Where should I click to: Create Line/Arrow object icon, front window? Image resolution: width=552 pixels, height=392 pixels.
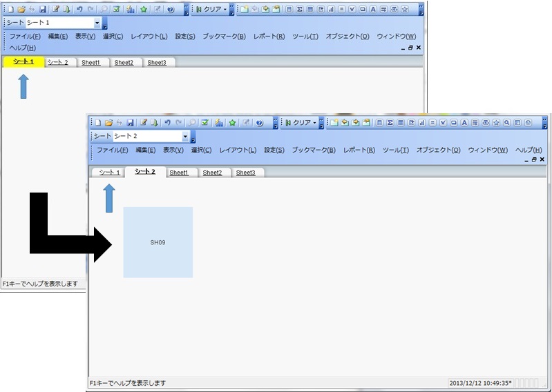475,122
